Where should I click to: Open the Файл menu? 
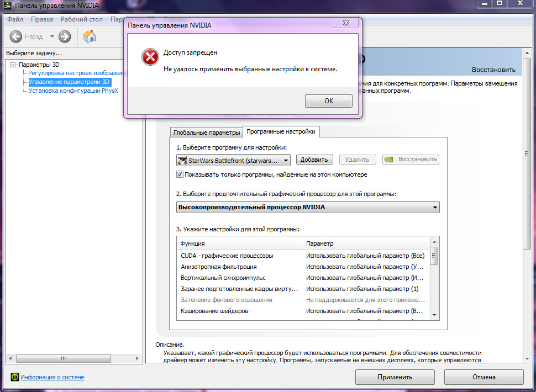click(15, 19)
